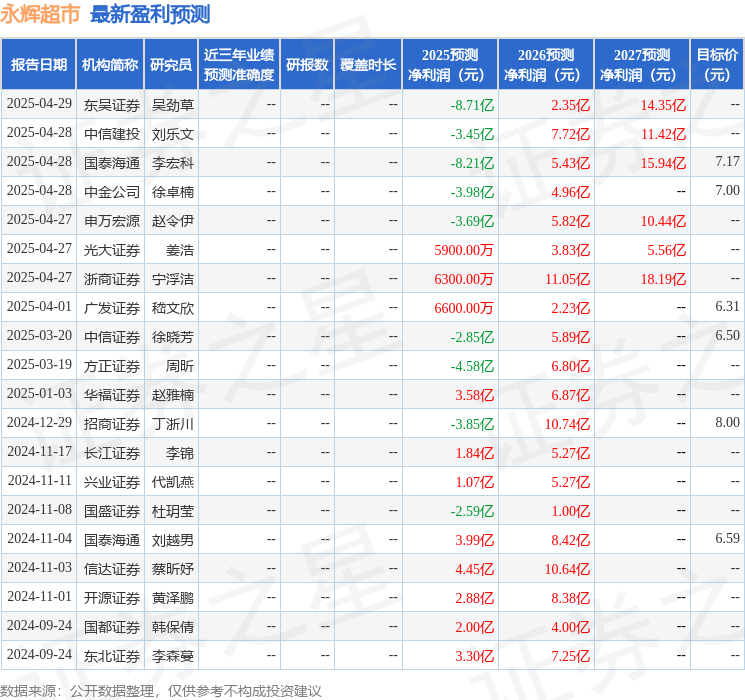Select the 近三年业绩预测准确度 column header
The height and width of the screenshot is (700, 745).
pos(239,64)
